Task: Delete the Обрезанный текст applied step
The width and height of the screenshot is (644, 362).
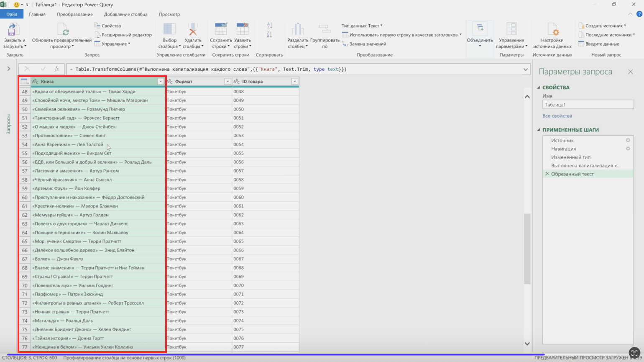Action: pyautogui.click(x=547, y=174)
